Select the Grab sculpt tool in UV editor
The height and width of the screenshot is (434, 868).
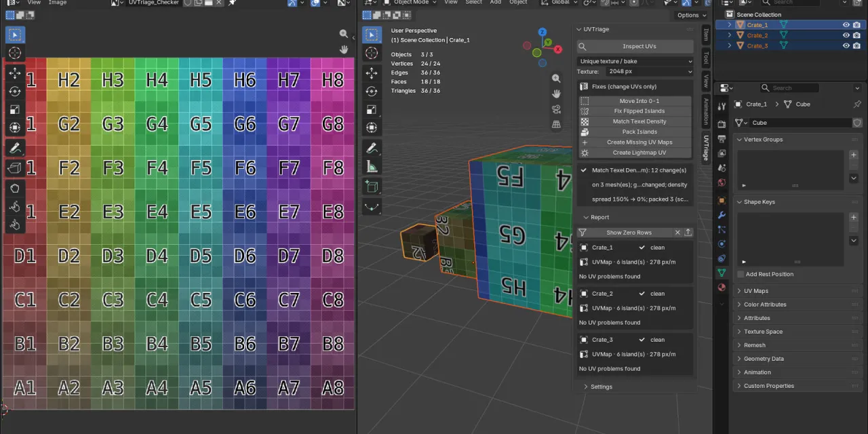(x=15, y=188)
